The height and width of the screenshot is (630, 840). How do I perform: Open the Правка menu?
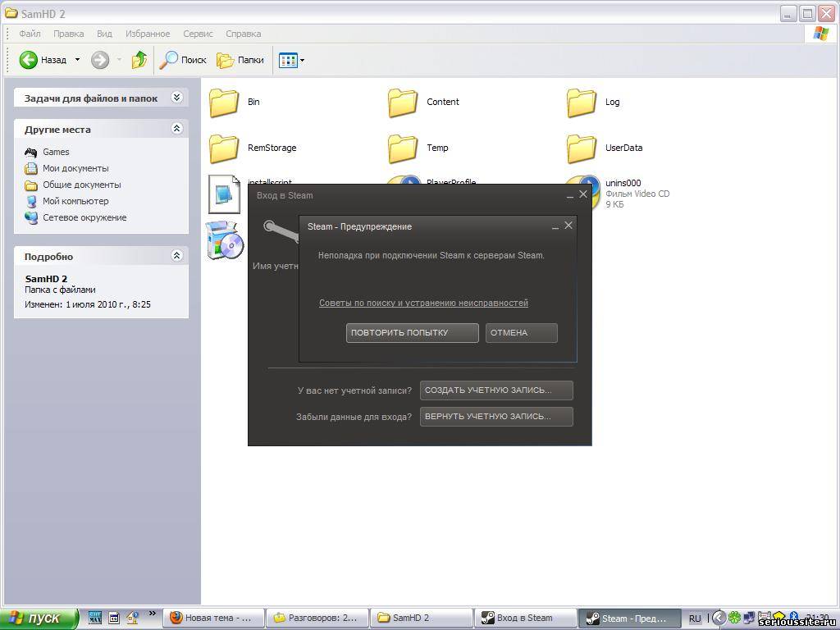(69, 34)
